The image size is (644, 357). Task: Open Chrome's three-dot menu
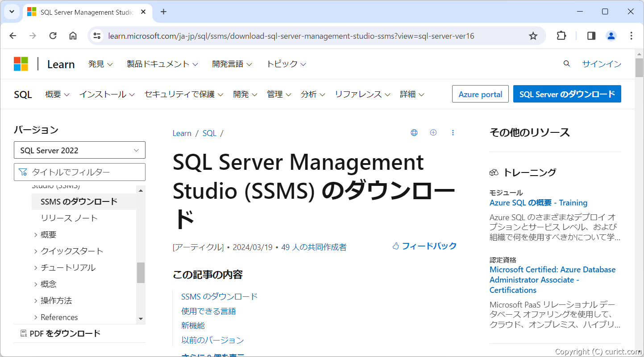631,36
